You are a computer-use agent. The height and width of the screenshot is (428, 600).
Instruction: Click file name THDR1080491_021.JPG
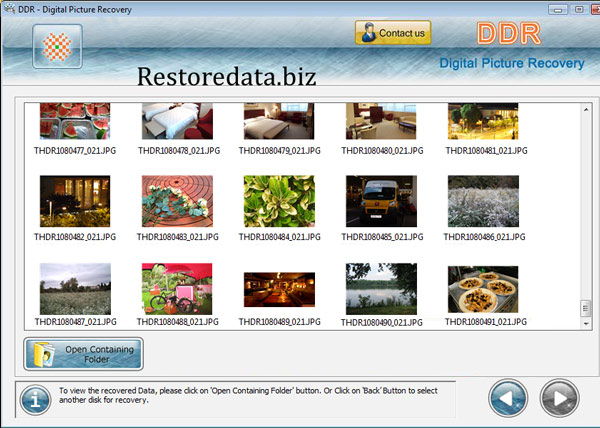(x=486, y=322)
